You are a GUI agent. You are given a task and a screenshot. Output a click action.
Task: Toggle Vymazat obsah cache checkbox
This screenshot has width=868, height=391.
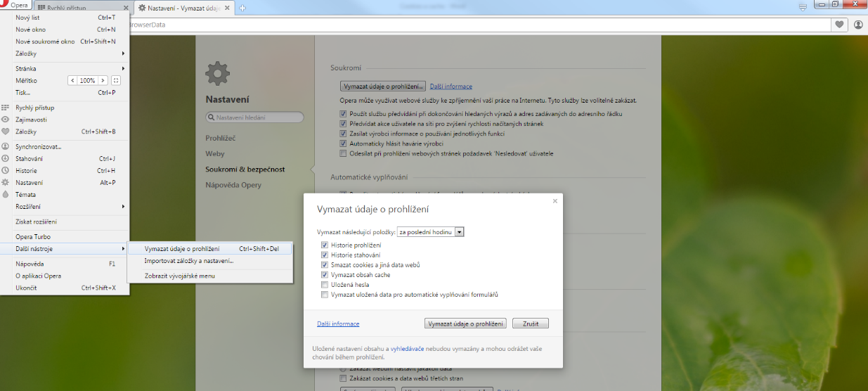pyautogui.click(x=325, y=275)
